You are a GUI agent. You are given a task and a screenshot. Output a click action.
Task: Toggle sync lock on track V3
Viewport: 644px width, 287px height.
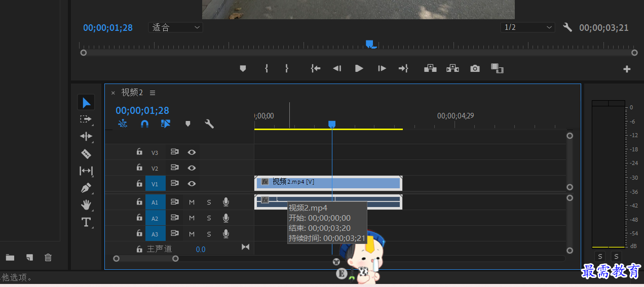click(x=175, y=152)
